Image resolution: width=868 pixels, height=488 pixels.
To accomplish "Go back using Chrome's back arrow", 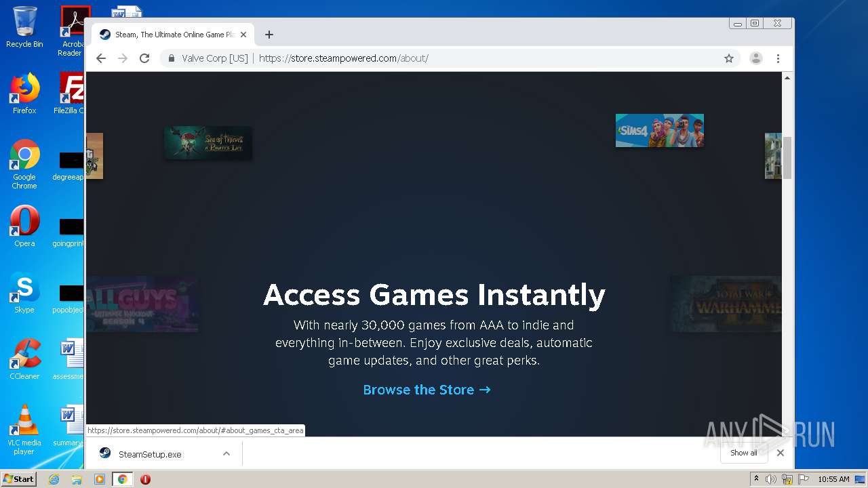I will [101, 58].
